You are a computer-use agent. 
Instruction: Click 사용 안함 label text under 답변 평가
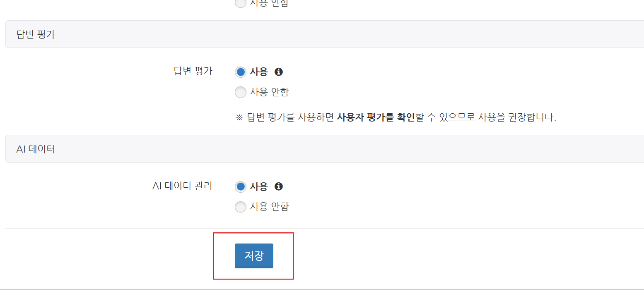[269, 92]
